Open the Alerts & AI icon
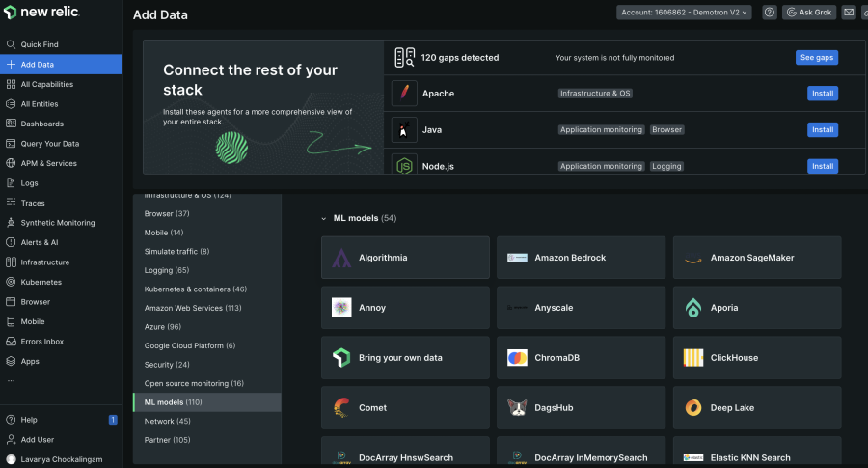The height and width of the screenshot is (468, 868). [x=11, y=242]
